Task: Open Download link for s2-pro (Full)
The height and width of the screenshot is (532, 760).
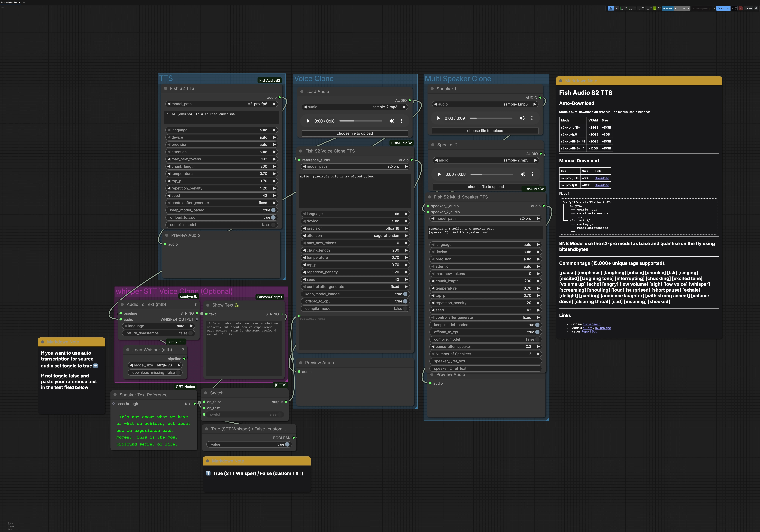Action: pyautogui.click(x=602, y=178)
